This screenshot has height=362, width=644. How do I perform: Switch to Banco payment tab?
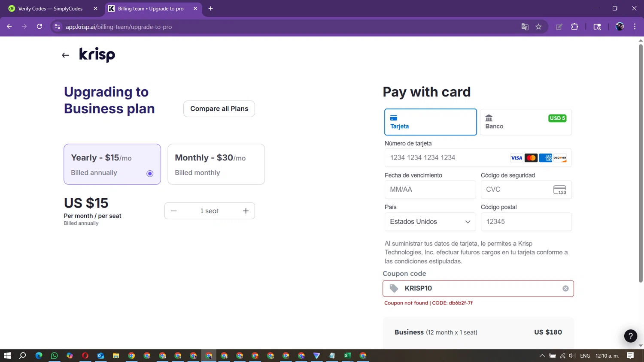(526, 122)
